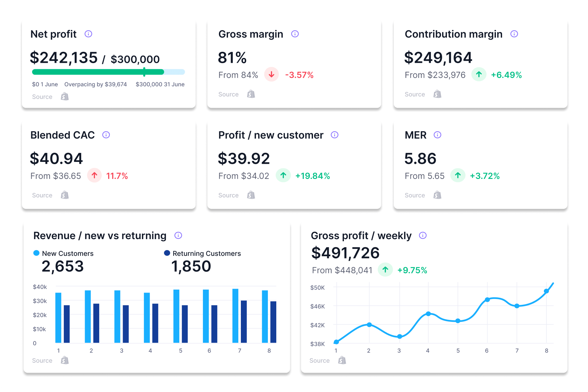Click the $40k axis label on the bar chart
Viewport: 588px width, 392px height.
tap(40, 287)
